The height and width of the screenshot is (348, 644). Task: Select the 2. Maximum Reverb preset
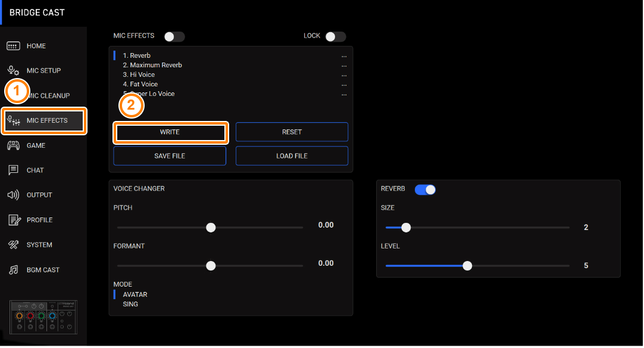[152, 65]
